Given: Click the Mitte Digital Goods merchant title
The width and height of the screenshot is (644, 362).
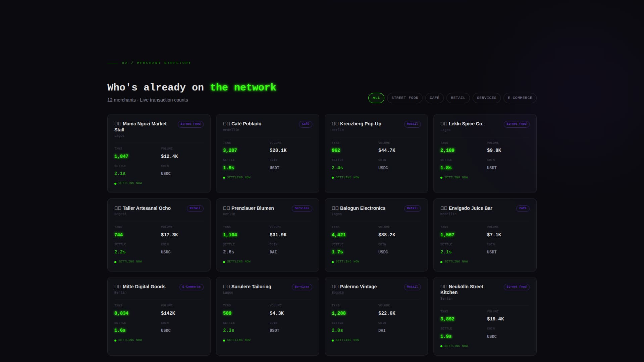Looking at the screenshot, I should 140,287.
